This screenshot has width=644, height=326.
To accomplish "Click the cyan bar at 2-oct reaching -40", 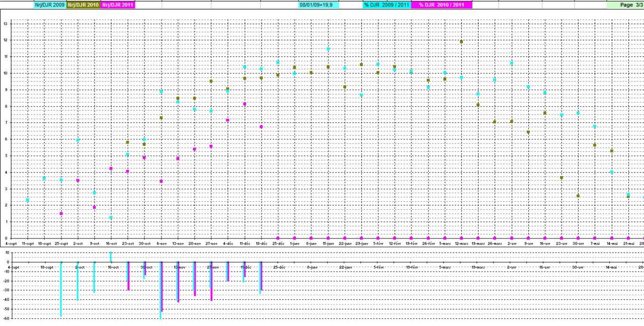I will [x=77, y=281].
